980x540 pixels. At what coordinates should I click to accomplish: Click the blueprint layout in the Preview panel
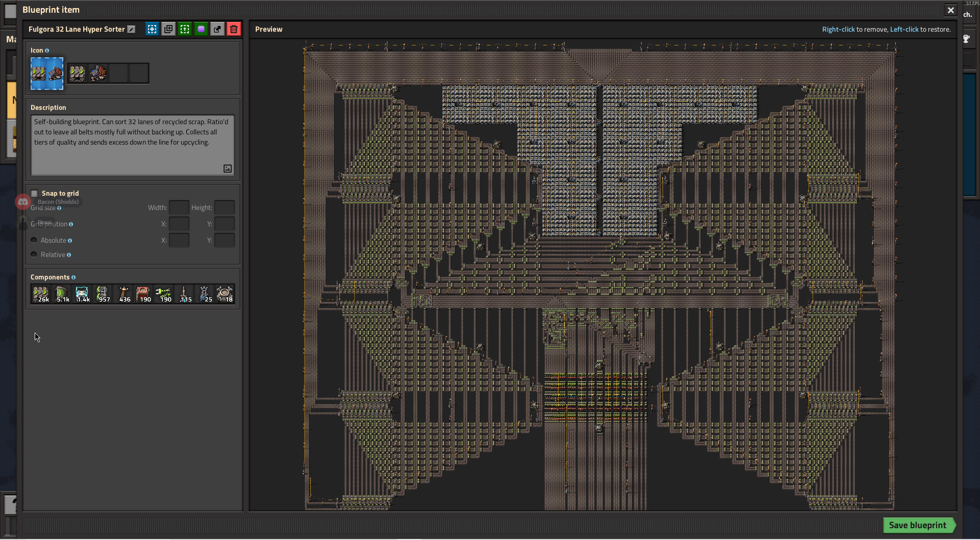(x=600, y=276)
